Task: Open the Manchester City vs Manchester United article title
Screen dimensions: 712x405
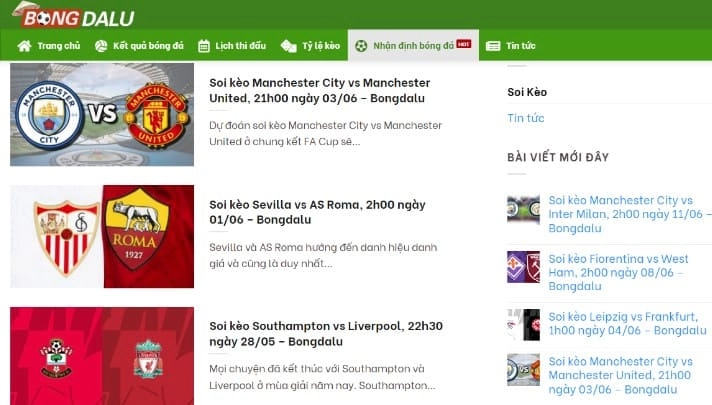Action: pos(320,90)
